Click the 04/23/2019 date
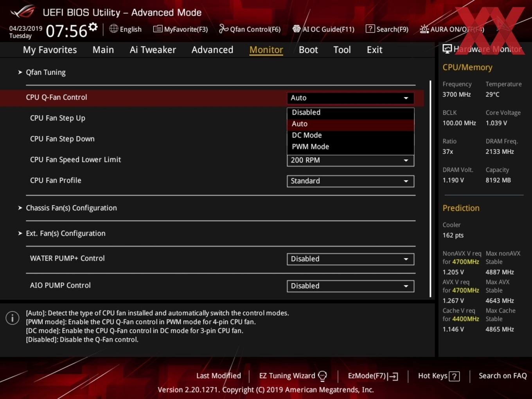532x399 pixels. click(x=26, y=29)
